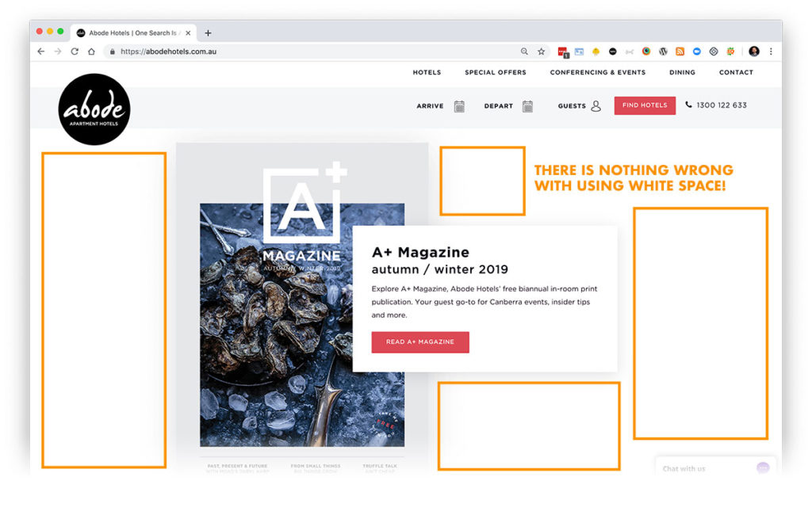Click the Find Hotels button

tap(645, 105)
